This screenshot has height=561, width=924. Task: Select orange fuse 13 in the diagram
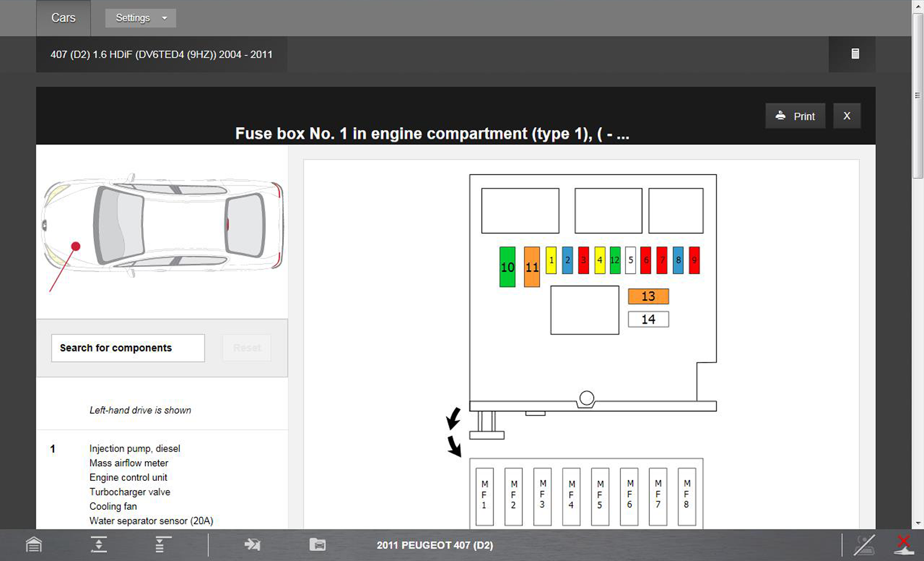[648, 297]
